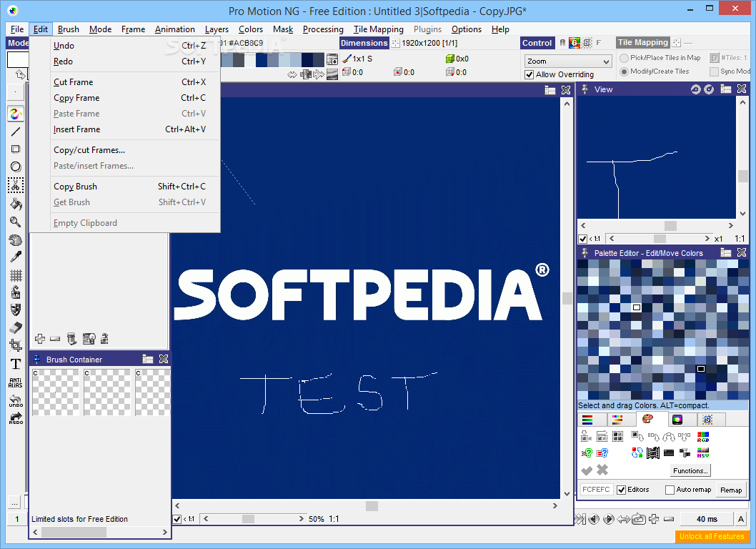
Task: Open the main canvas window menu icon
Action: coord(550,90)
